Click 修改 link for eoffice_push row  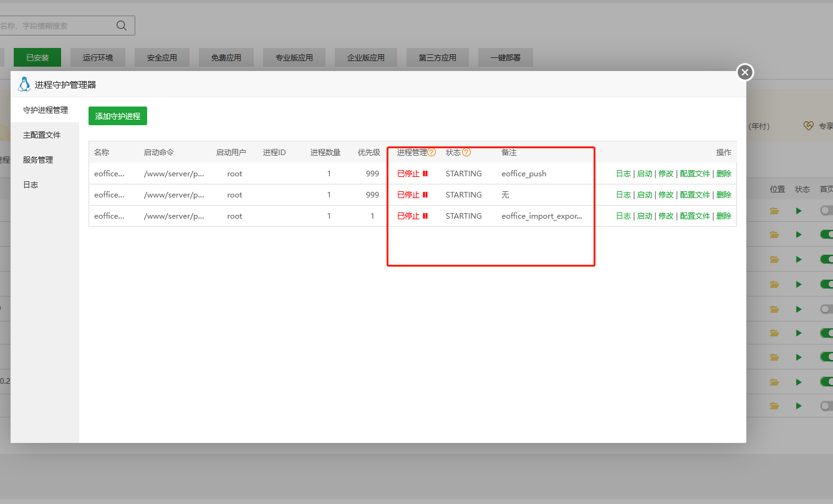(x=666, y=174)
